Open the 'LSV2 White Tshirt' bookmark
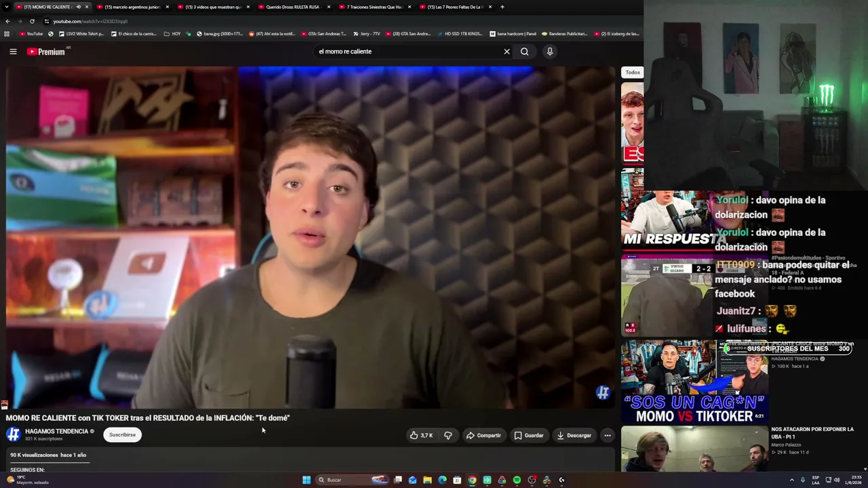868x488 pixels. click(81, 34)
